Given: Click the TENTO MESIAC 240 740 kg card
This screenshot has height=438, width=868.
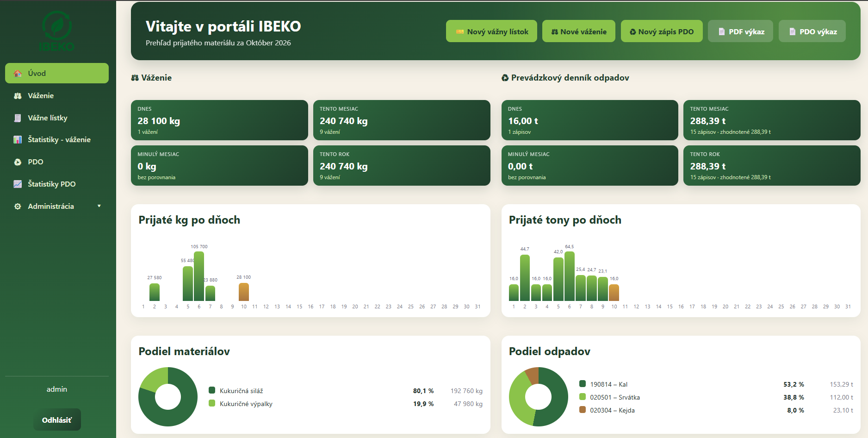Looking at the screenshot, I should pyautogui.click(x=402, y=120).
